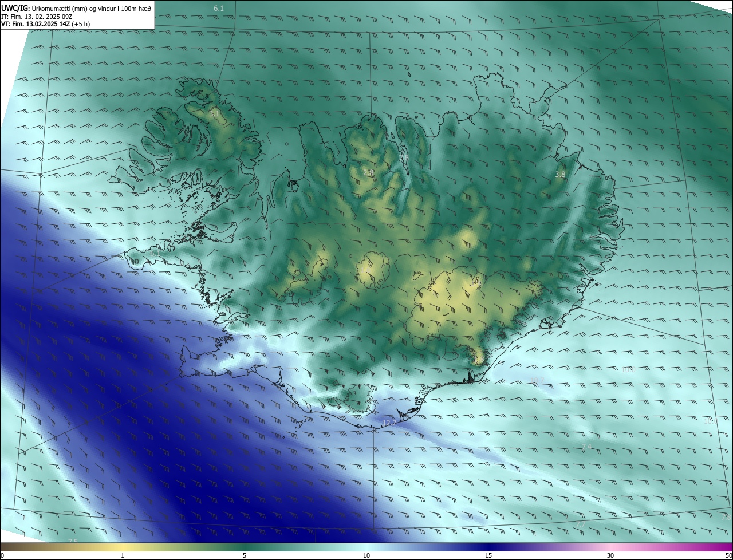Image resolution: width=733 pixels, height=560 pixels.
Task: Click the 12.7 value label on the south coast
Action: click(389, 423)
